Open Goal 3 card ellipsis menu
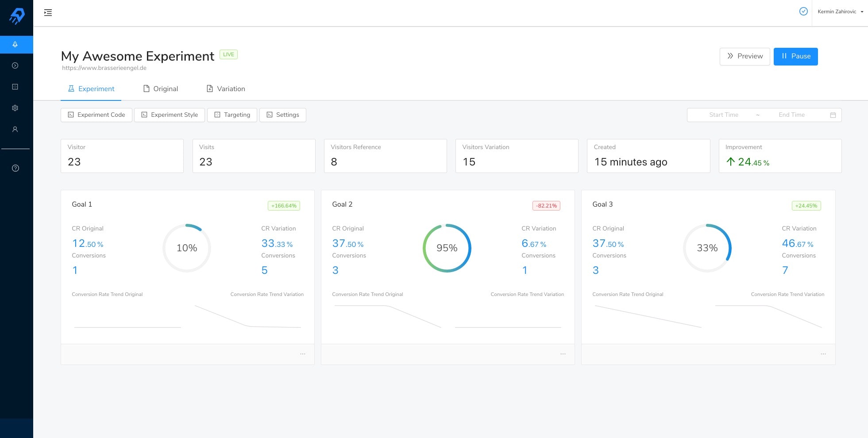 coord(823,354)
